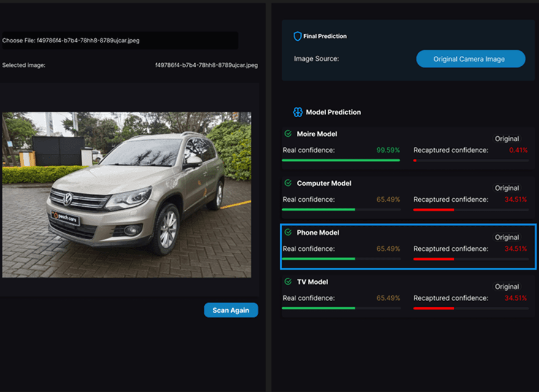
Task: Click the Original Camera Image button
Action: [470, 58]
